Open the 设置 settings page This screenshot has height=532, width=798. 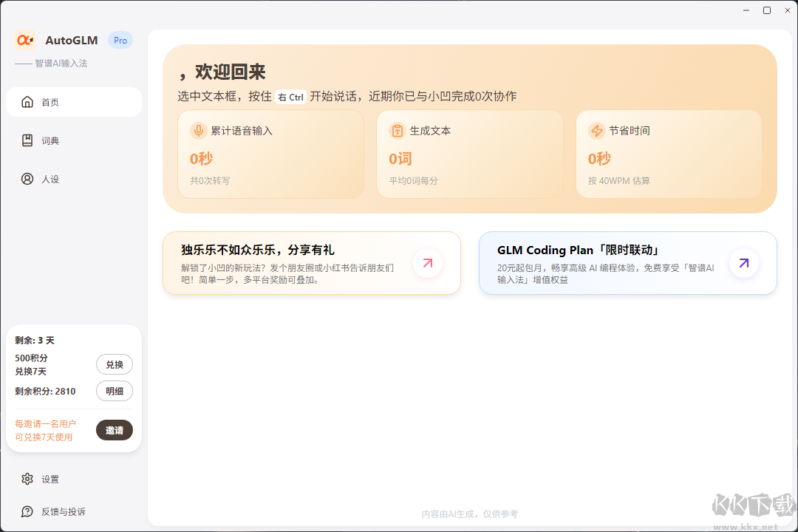tap(74, 479)
